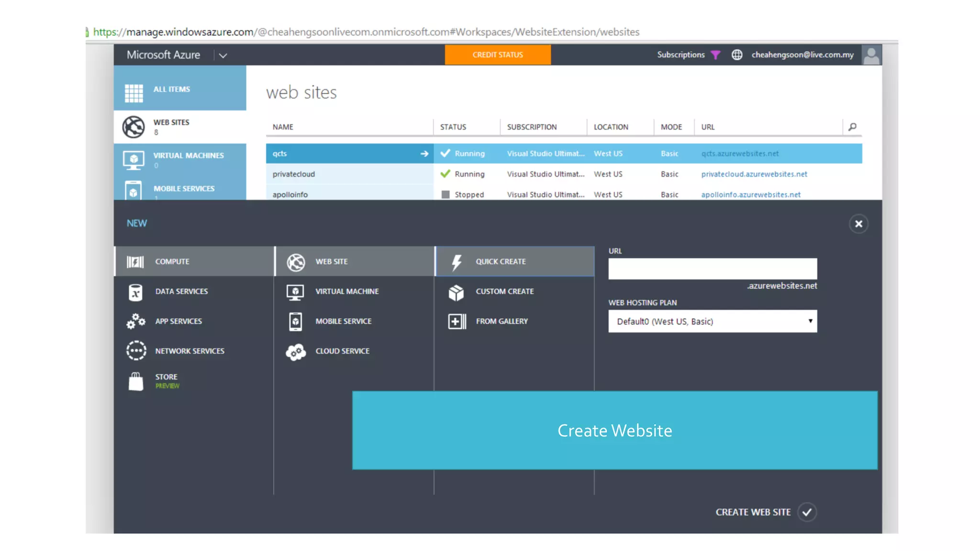This screenshot has height=551, width=980.
Task: Sort by the URL column header
Action: [708, 127]
